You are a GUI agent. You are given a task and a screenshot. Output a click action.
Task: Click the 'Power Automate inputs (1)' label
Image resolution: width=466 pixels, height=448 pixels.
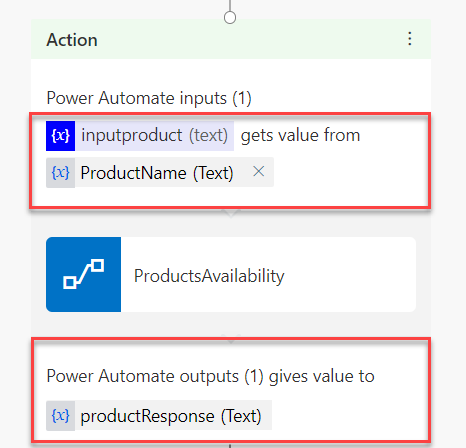[149, 98]
